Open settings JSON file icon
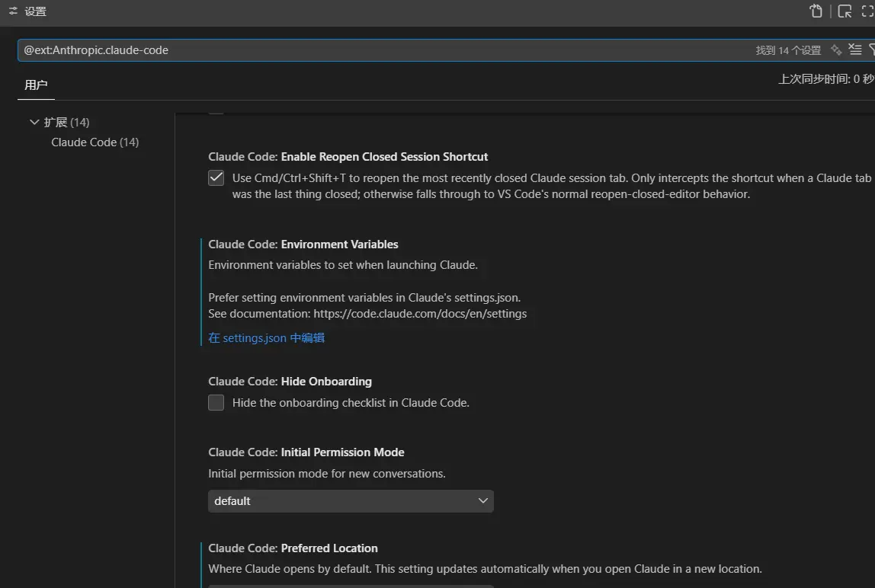The width and height of the screenshot is (875, 588). [x=816, y=11]
